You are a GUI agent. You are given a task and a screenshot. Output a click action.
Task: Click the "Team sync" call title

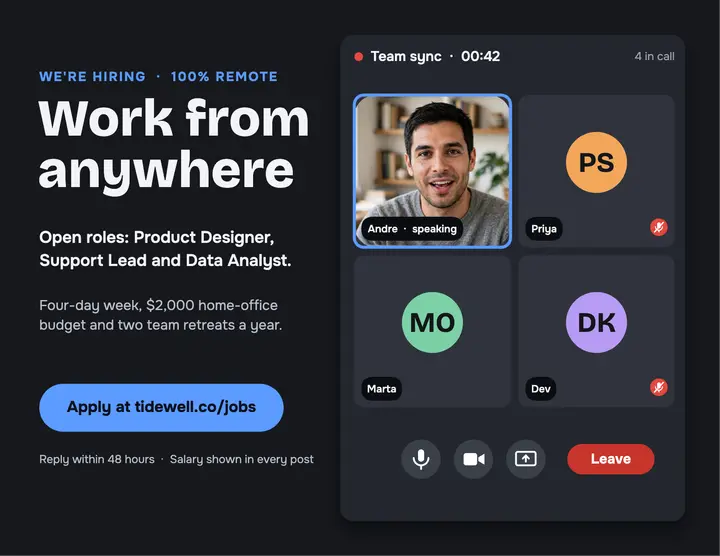coord(406,56)
